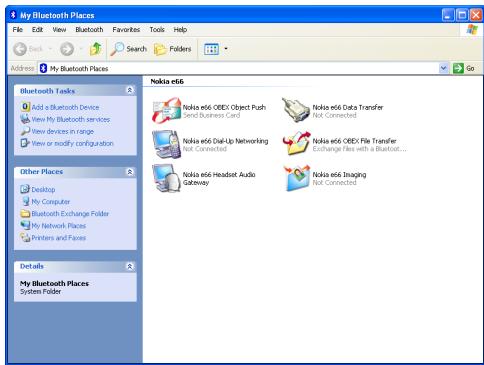Go up one folder level
The height and width of the screenshot is (365, 484).
click(96, 49)
